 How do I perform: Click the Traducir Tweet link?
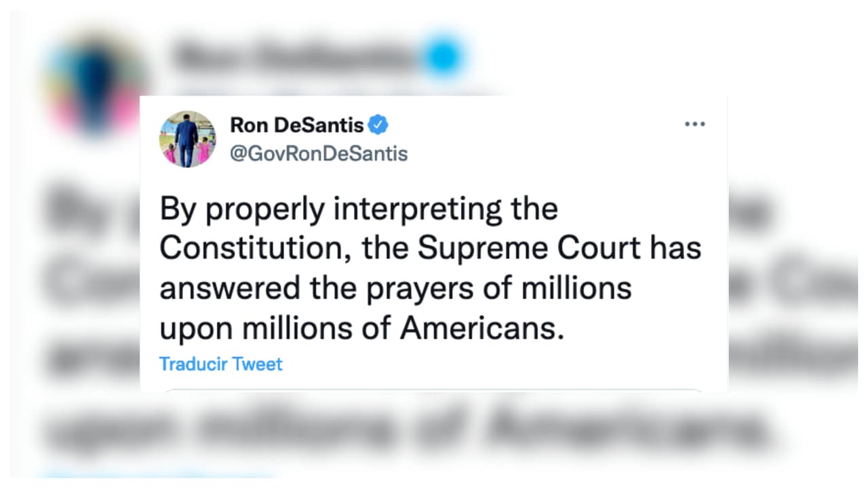pos(220,364)
